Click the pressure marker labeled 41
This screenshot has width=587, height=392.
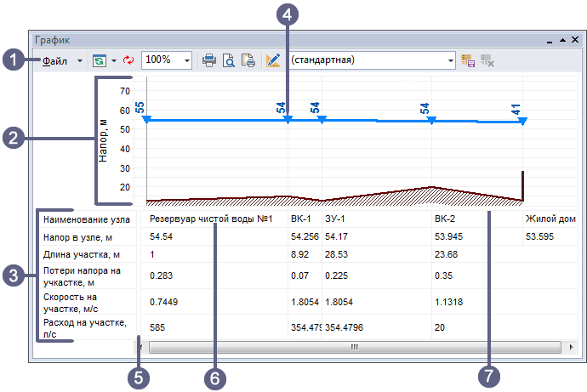coord(521,122)
